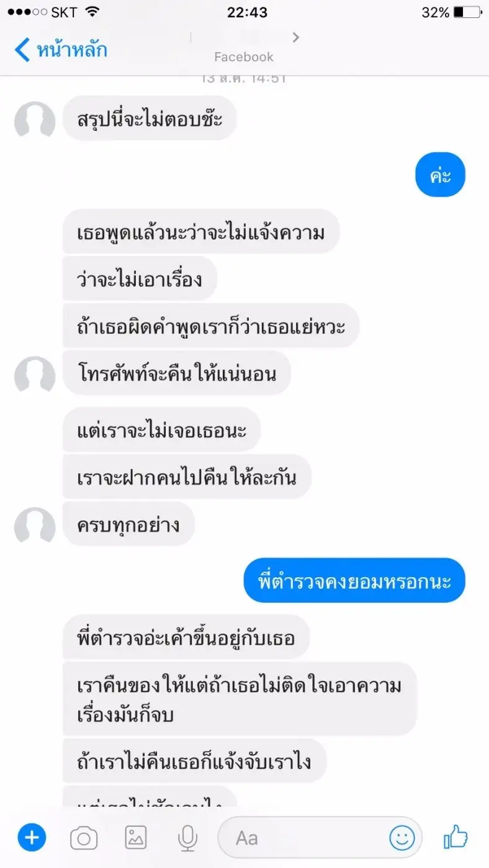Select the blue ค่ะ sent message bubble
Screen dimensions: 489x868
tap(440, 175)
